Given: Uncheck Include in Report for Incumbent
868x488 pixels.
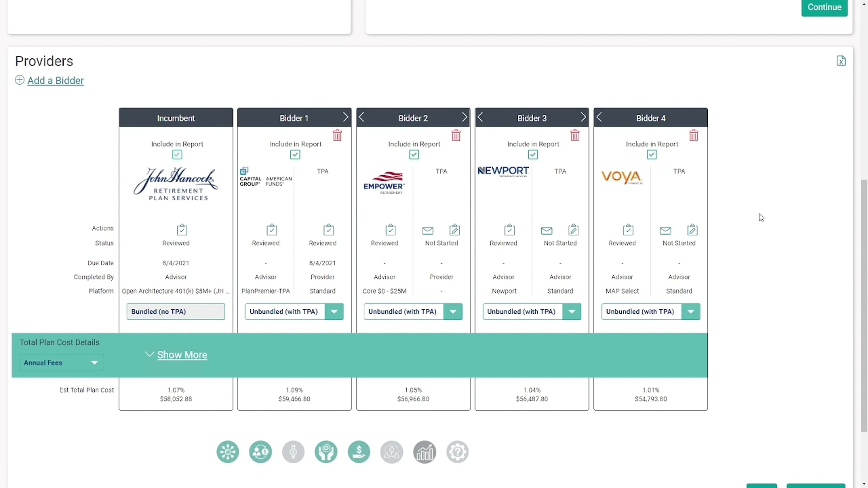Looking at the screenshot, I should (x=177, y=155).
